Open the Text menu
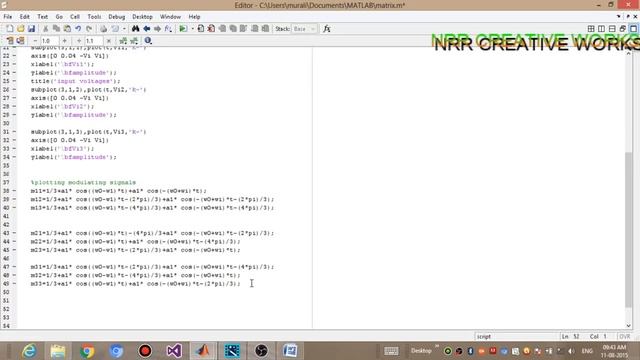 42,17
